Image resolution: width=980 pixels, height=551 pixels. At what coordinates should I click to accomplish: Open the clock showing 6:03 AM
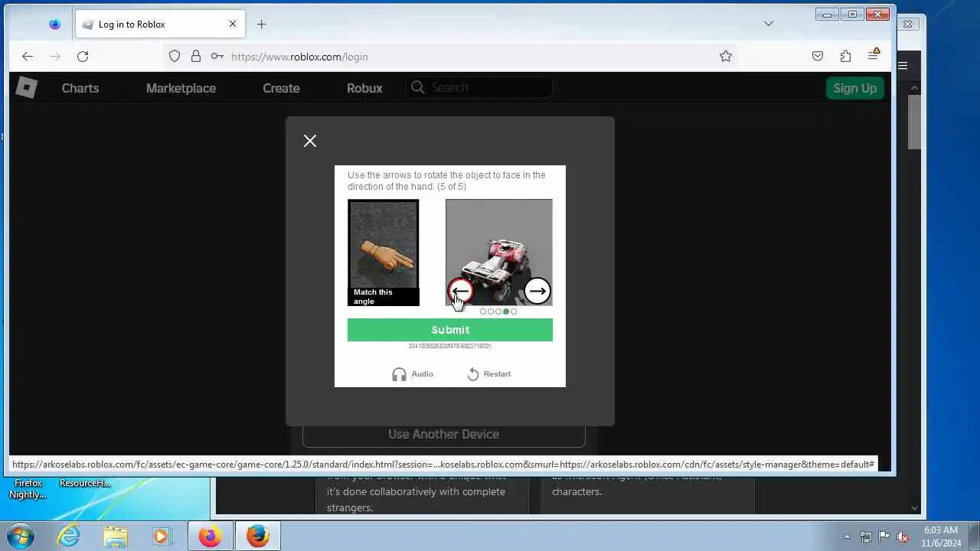941,536
